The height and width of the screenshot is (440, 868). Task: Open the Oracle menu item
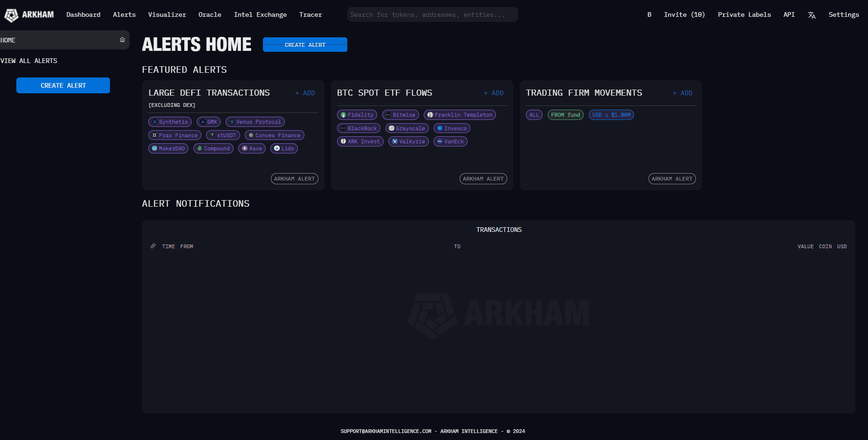(x=210, y=15)
